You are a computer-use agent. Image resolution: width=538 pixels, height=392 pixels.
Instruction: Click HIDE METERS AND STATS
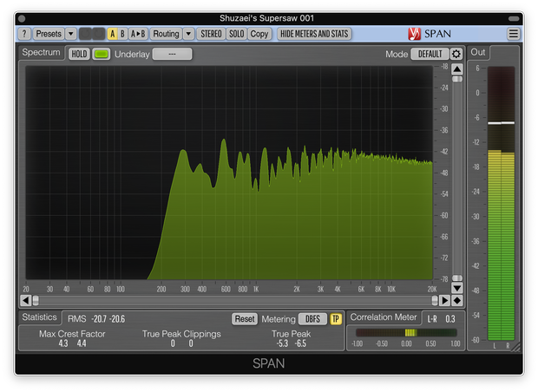click(x=314, y=34)
